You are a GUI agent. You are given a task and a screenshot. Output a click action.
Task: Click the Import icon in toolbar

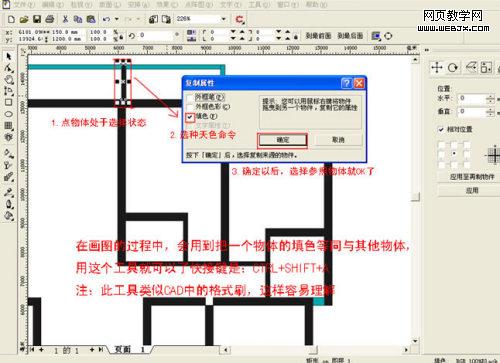153,19
